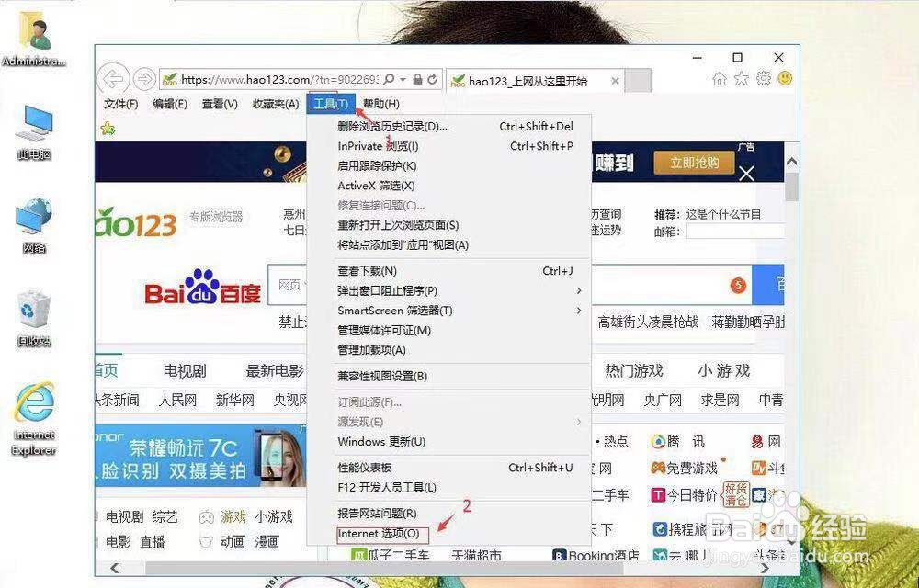
Task: Open the 人民网 link
Action: 177,400
